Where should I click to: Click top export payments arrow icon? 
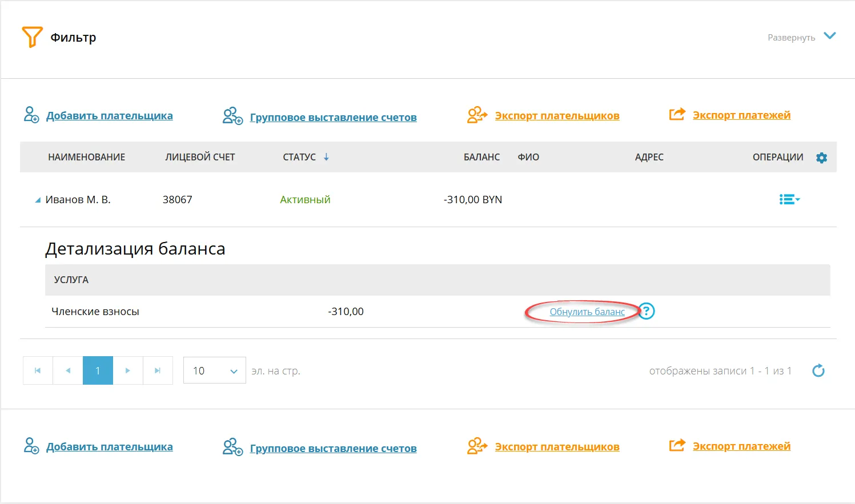click(677, 115)
